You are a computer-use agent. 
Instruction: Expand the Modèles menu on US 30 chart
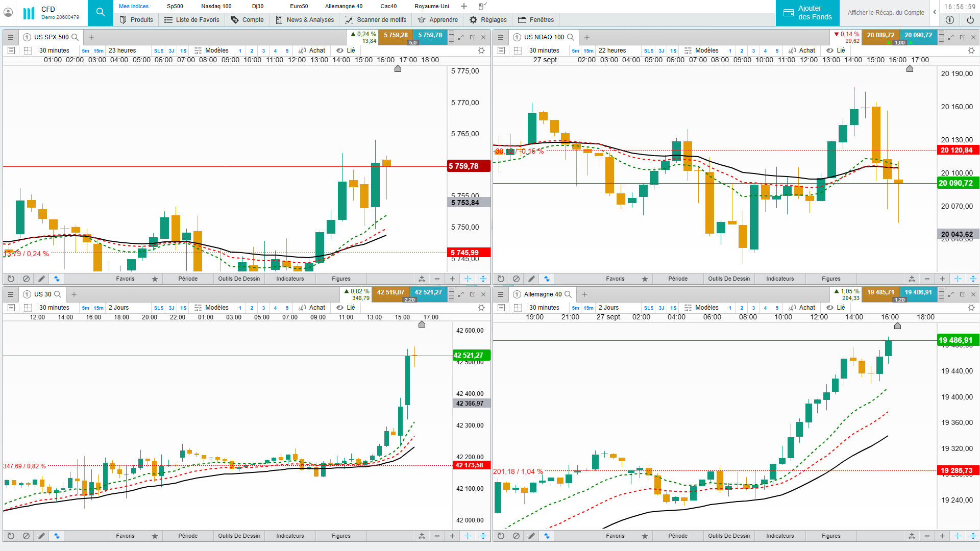coord(211,308)
